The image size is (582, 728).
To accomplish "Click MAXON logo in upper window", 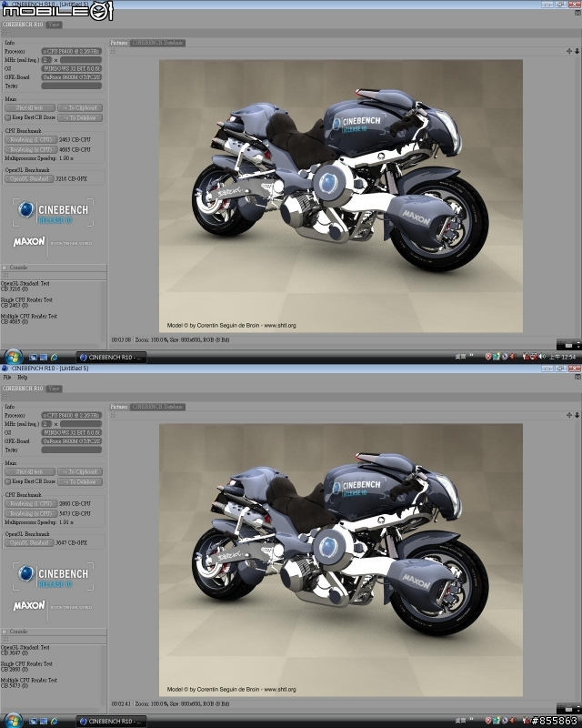I will [29, 242].
